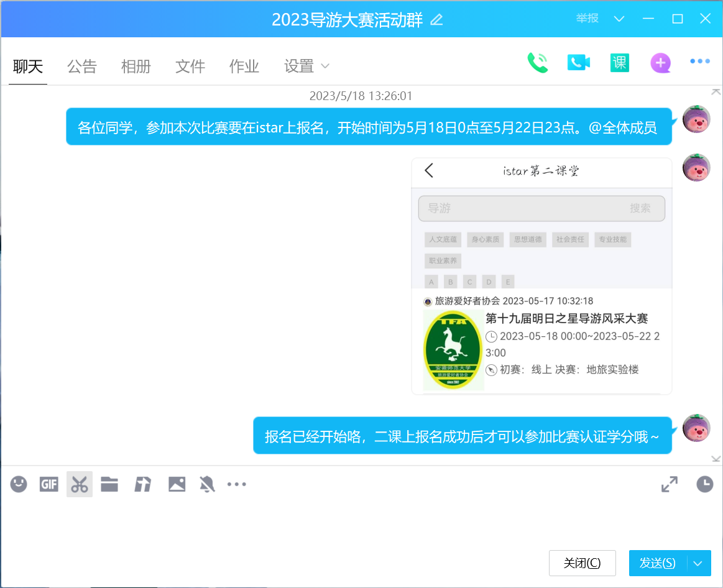Open the emoji picker
The height and width of the screenshot is (588, 723).
click(x=19, y=484)
